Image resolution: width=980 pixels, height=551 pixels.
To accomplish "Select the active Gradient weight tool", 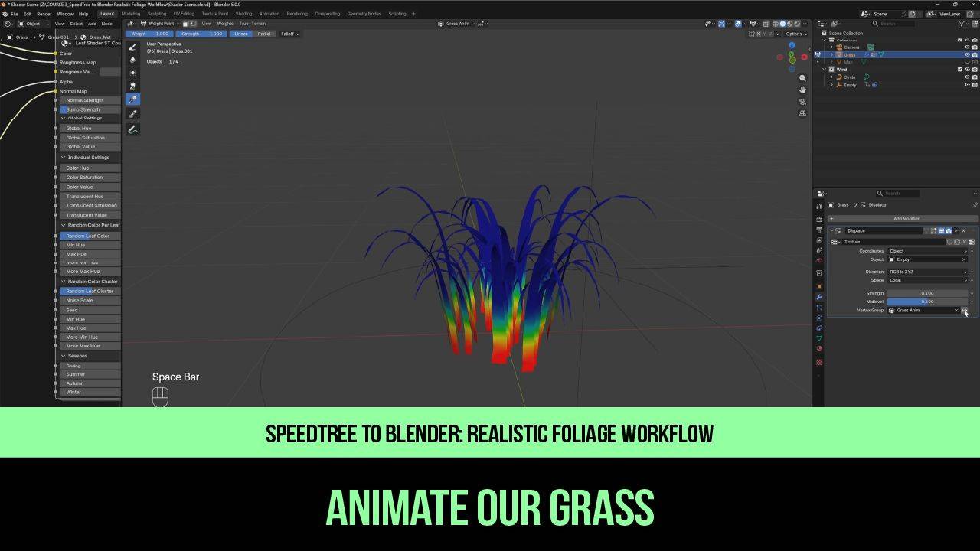I will coord(132,99).
